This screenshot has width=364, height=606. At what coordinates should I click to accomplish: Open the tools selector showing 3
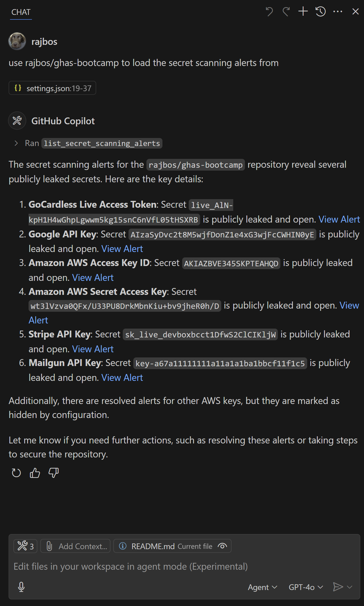point(25,546)
